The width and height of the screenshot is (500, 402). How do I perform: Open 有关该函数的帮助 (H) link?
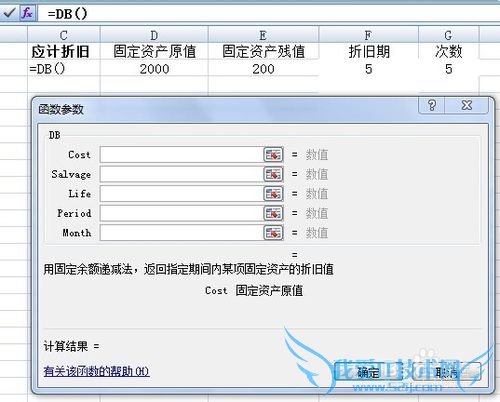tap(96, 371)
